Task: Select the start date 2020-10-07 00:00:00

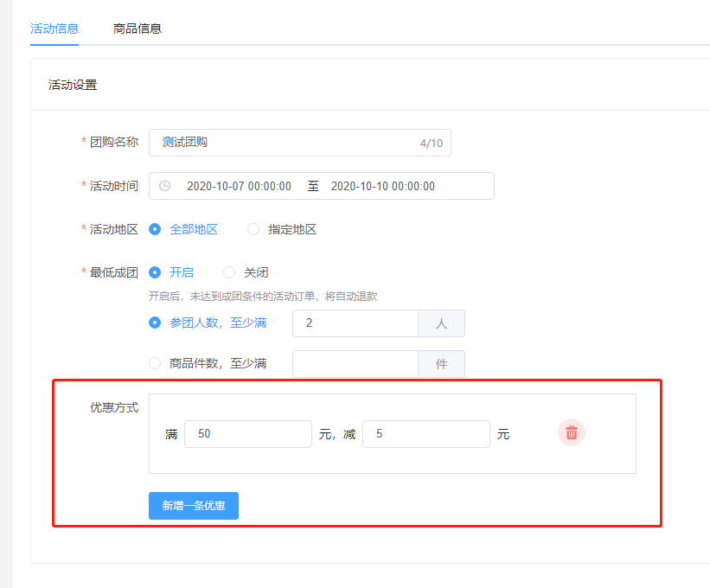Action: tap(239, 186)
